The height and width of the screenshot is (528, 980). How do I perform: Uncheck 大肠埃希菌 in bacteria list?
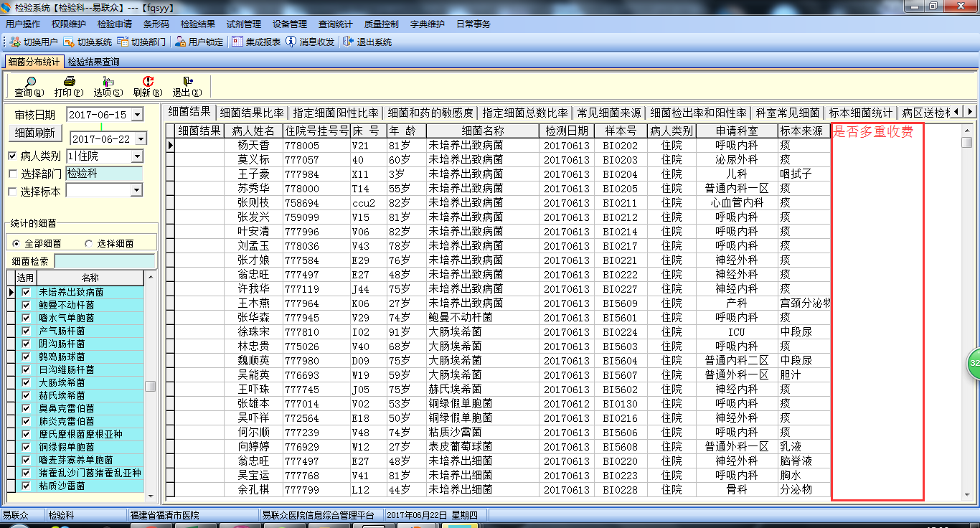pos(27,383)
